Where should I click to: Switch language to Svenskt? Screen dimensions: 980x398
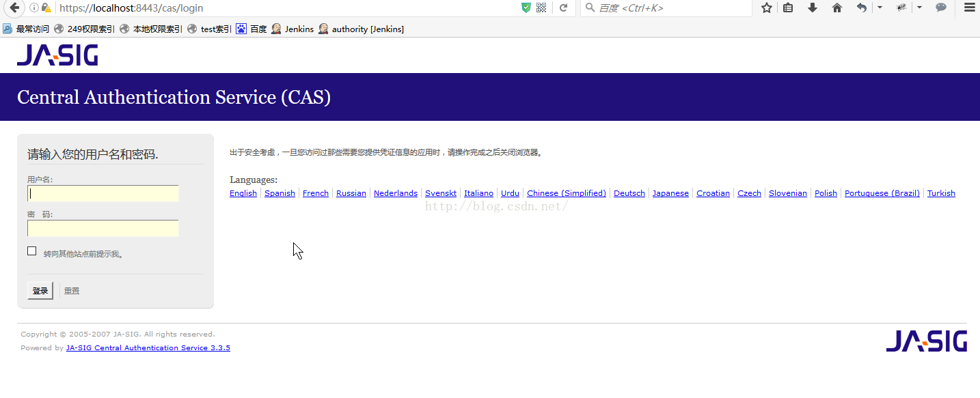pos(441,193)
